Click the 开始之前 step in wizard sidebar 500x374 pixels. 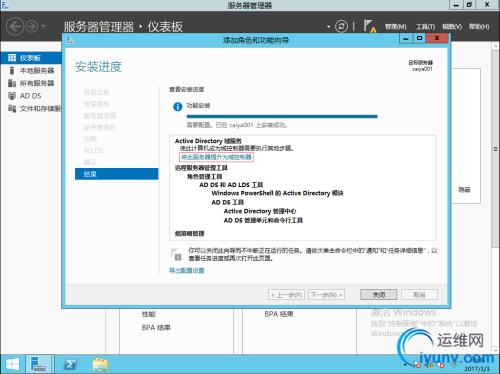[x=97, y=92]
